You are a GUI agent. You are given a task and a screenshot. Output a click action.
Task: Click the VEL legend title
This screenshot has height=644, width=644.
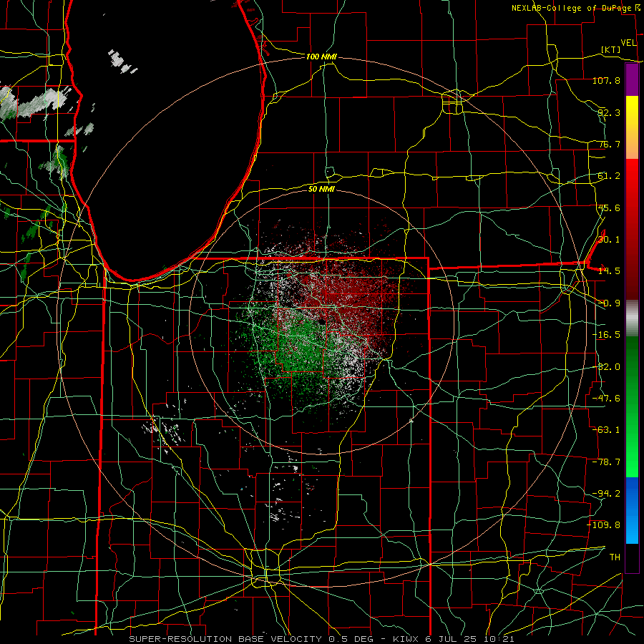pos(628,43)
